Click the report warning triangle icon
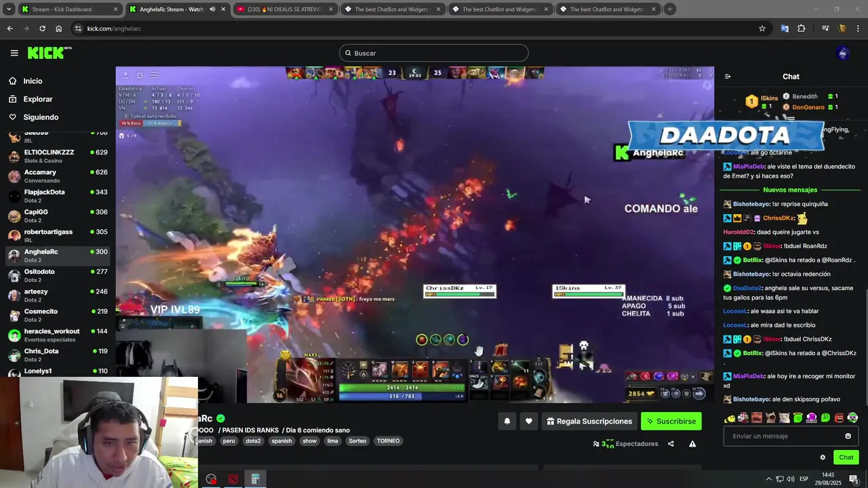This screenshot has height=488, width=868. pyautogui.click(x=692, y=444)
